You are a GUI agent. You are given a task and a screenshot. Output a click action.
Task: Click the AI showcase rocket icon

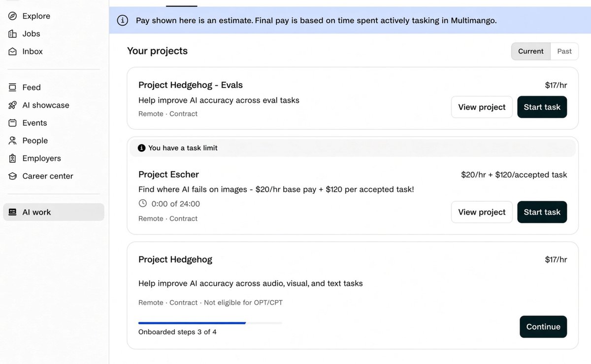pos(13,105)
